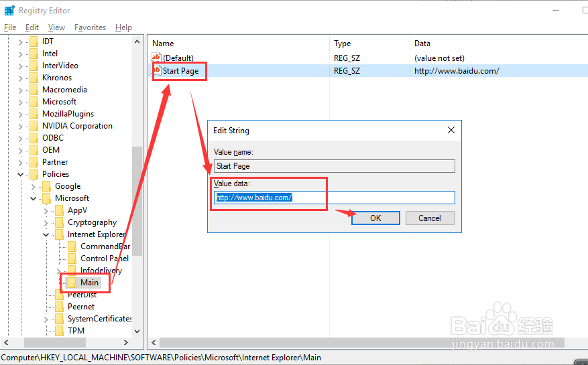Click the Intel folder icon
Screen dimensions: 588x365
[34, 54]
